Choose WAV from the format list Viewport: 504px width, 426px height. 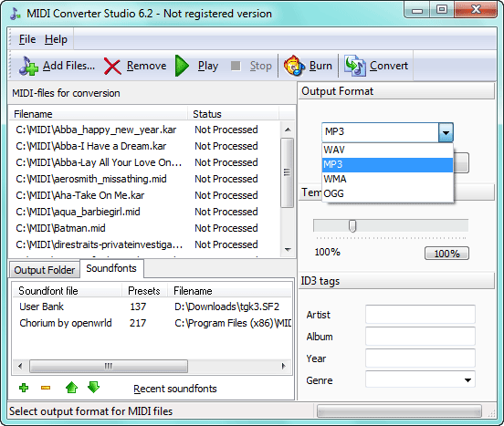coord(388,150)
